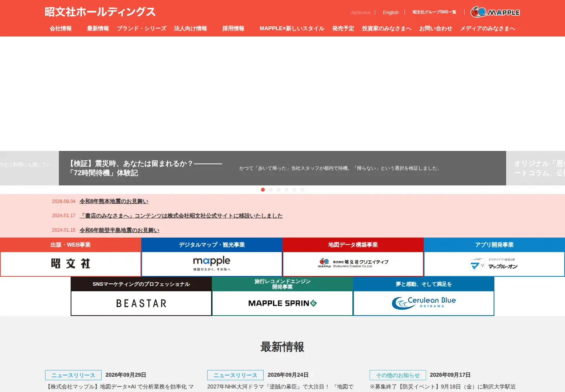Open 投資家のみなさまへ menu item

click(x=387, y=28)
